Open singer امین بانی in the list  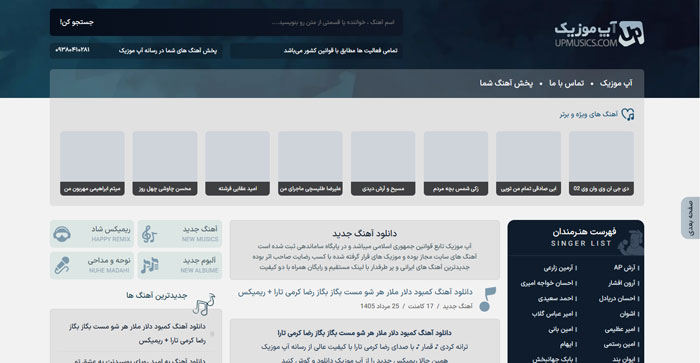pyautogui.click(x=562, y=330)
